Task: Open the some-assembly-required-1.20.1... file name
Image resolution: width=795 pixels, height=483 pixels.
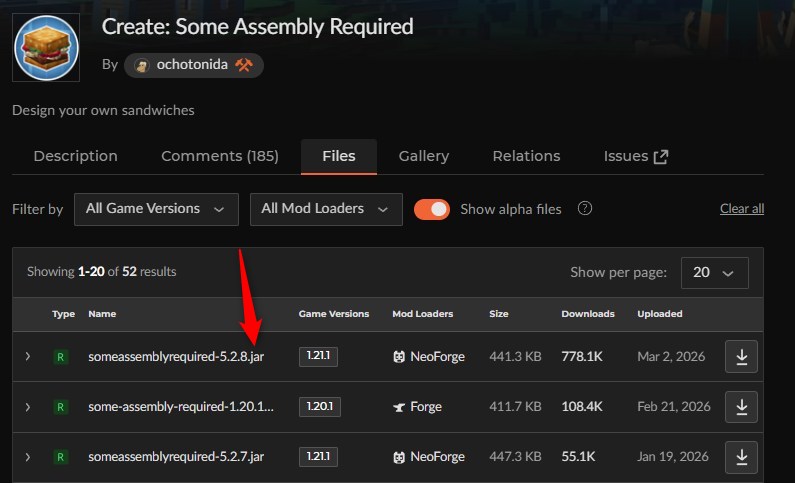Action: tap(181, 407)
